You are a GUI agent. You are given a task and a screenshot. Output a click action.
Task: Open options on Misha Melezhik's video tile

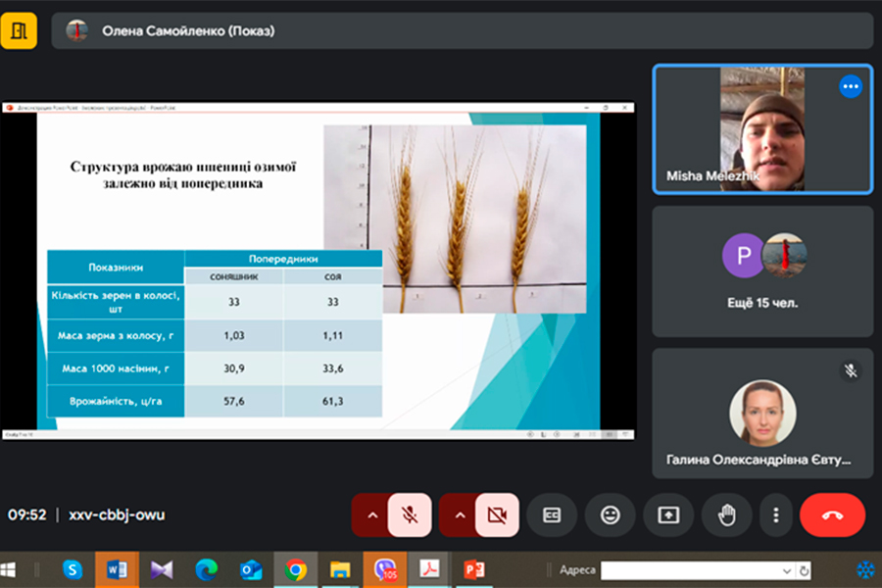(851, 86)
